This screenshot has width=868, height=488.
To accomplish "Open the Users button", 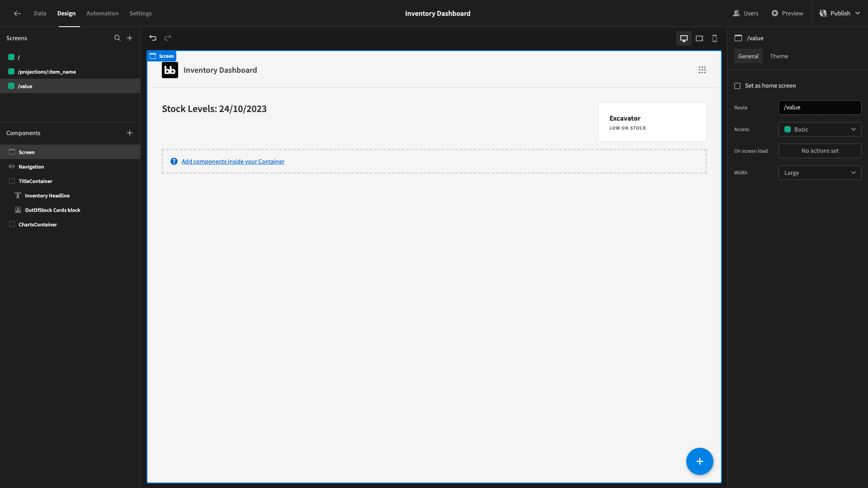I will coord(745,14).
